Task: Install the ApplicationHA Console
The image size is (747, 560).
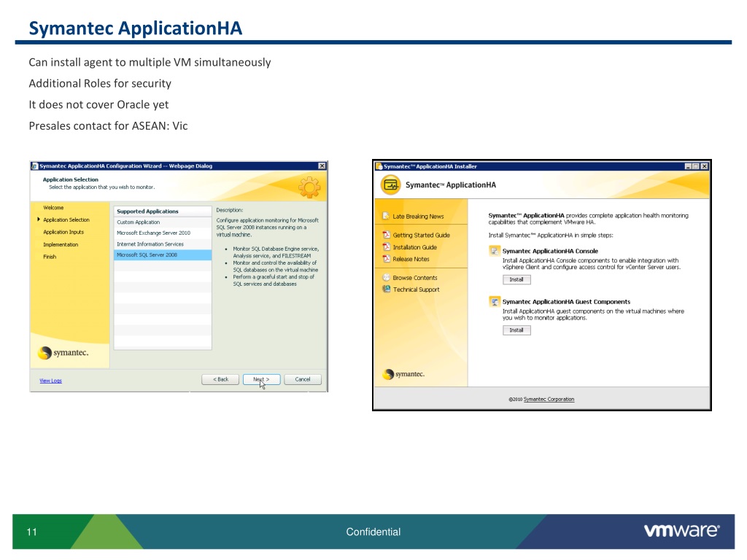Action: [x=516, y=279]
